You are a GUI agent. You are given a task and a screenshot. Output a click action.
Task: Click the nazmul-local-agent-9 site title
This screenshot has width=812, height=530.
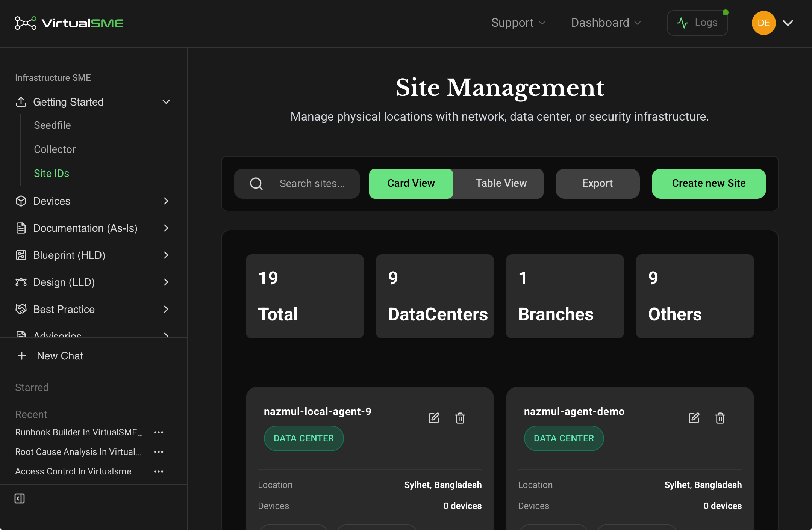click(x=317, y=412)
